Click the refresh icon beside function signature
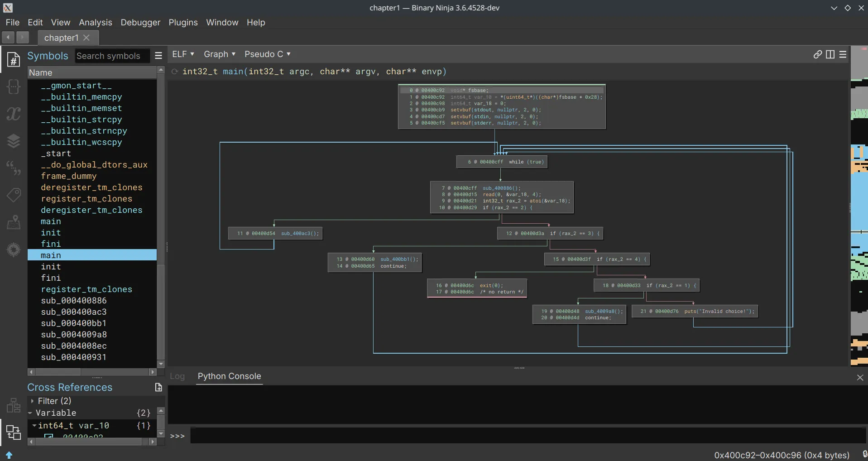This screenshot has width=868, height=461. point(174,72)
